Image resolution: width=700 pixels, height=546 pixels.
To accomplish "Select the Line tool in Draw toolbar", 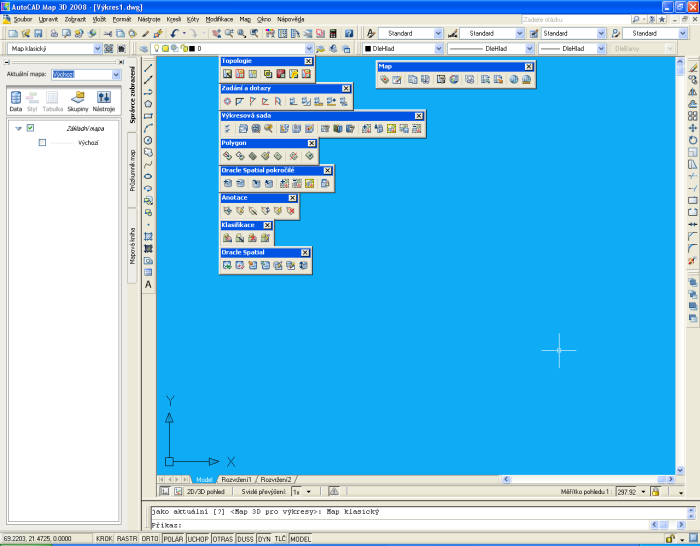I will click(148, 67).
